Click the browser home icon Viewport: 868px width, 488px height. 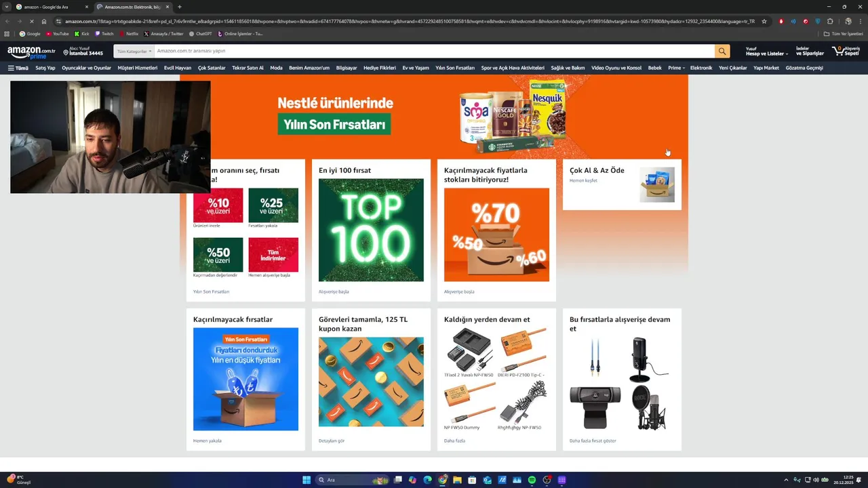click(x=44, y=21)
